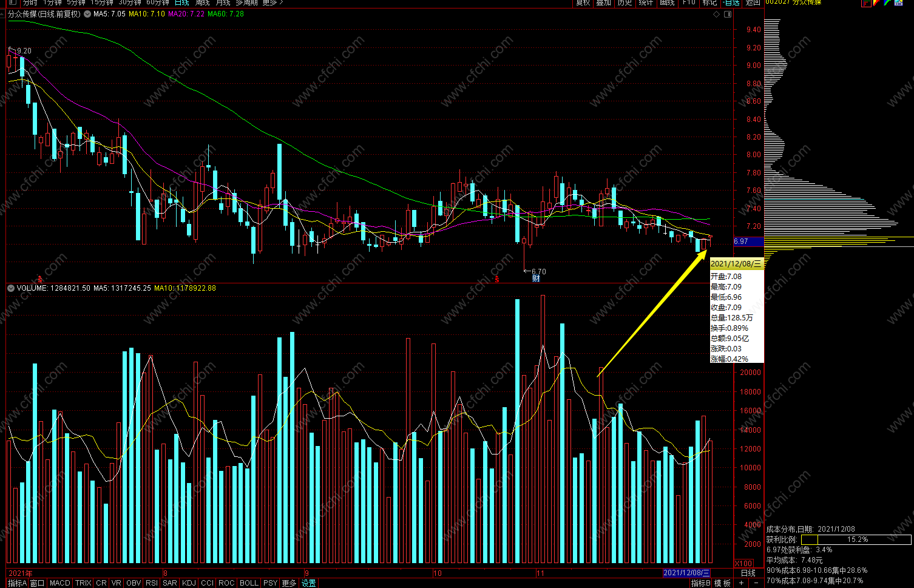Screen dimensions: 914x588
Task: Open the 更多 indicators menu at bottom
Action: point(289,583)
